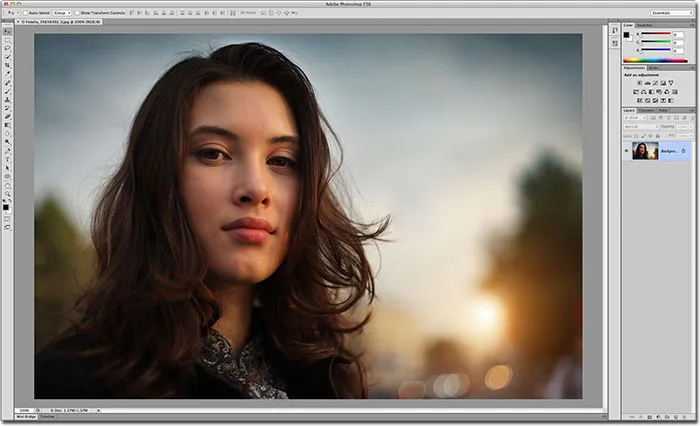Add a Brightness/Contrast adjustment
This screenshot has width=700, height=426.
[x=640, y=83]
